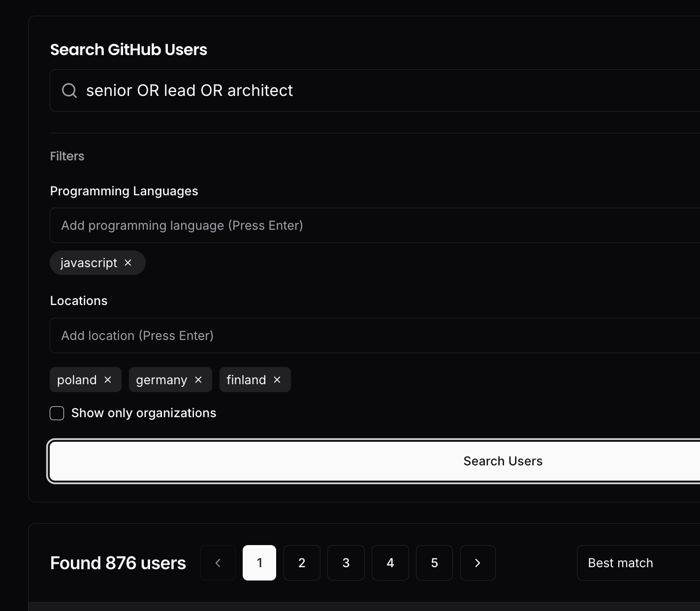The image size is (700, 611).
Task: Remove the poland location tag
Action: [108, 380]
